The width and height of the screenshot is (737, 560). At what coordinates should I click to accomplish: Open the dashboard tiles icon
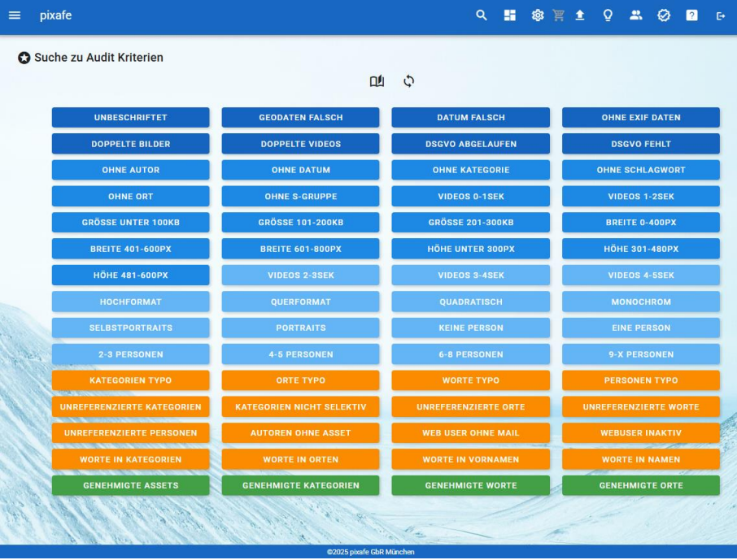tap(510, 15)
